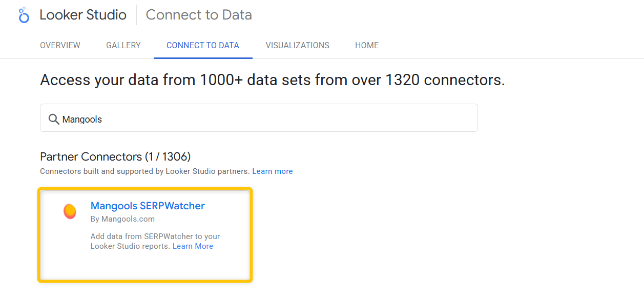The width and height of the screenshot is (644, 297).
Task: Click Learn More in the SERPWatcher card
Action: pos(193,246)
